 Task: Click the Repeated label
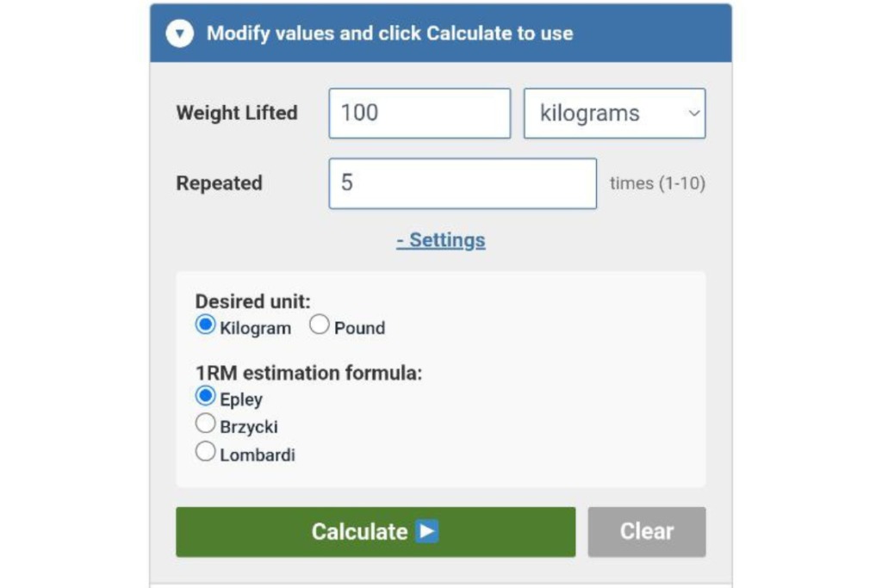[x=219, y=183]
